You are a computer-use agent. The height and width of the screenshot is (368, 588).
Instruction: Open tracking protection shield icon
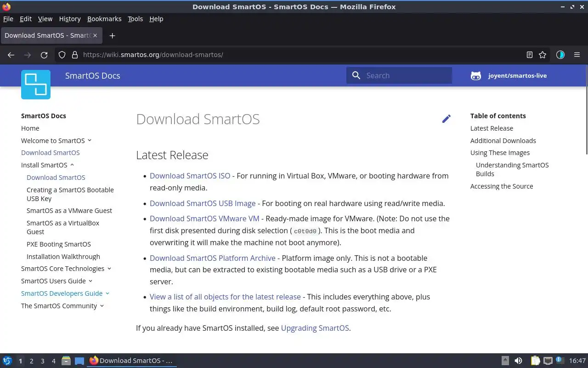62,55
